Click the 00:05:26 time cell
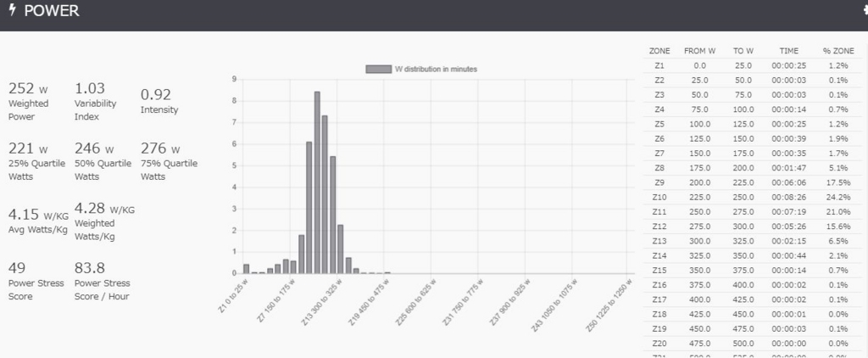The image size is (868, 358). [789, 227]
